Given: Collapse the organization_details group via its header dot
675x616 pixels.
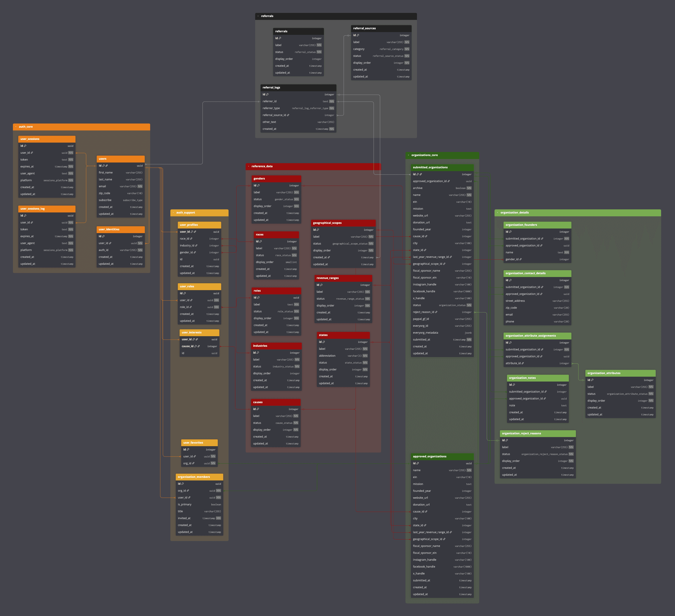Looking at the screenshot, I should click(497, 212).
